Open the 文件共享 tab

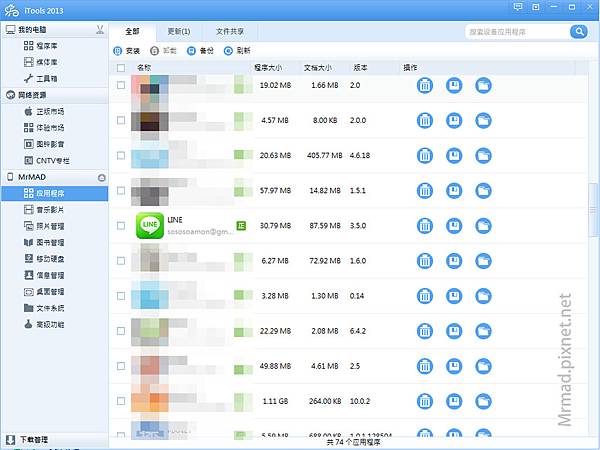(230, 31)
